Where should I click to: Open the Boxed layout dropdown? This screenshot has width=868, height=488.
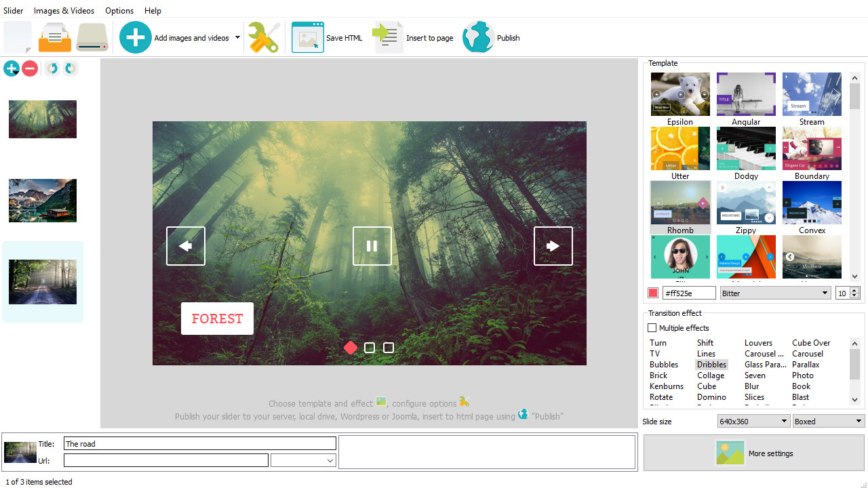829,422
